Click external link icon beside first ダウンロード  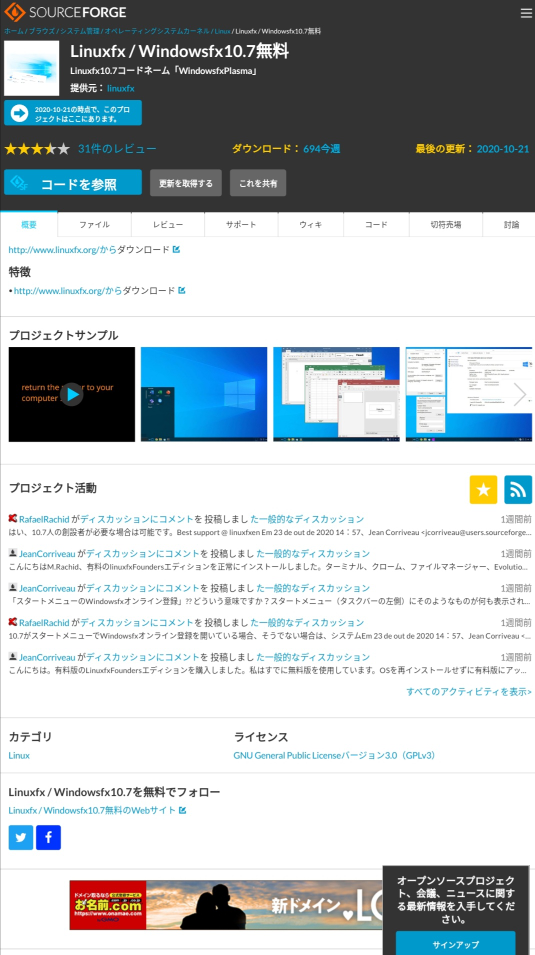(x=176, y=250)
